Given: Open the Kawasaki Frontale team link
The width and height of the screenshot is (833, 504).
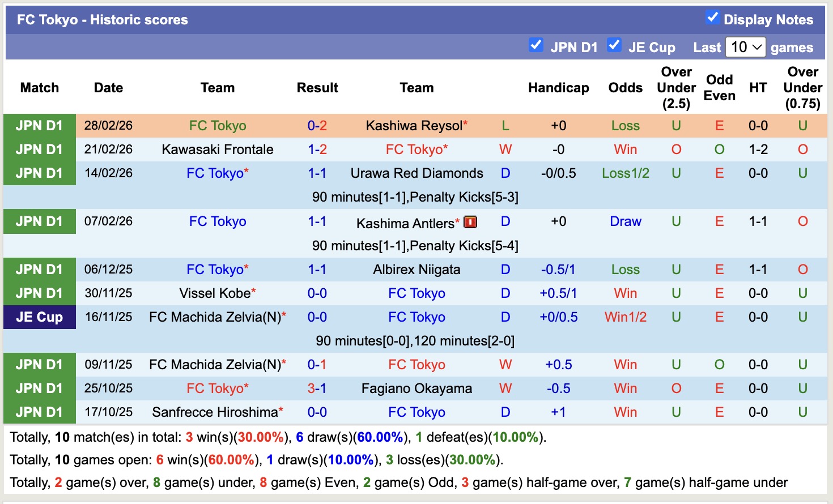Looking at the screenshot, I should pyautogui.click(x=218, y=149).
